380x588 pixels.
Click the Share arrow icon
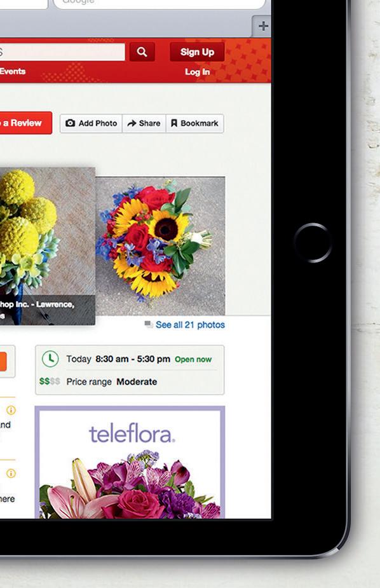pyautogui.click(x=132, y=123)
